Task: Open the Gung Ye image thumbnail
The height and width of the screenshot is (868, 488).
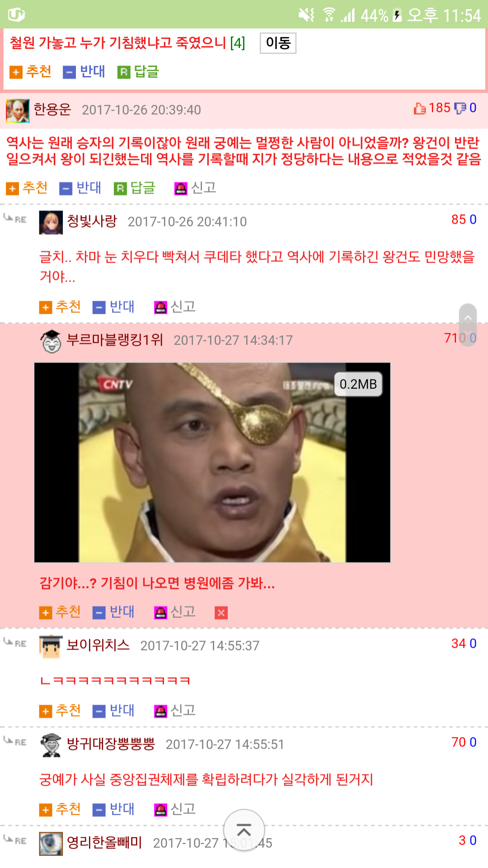Action: (212, 462)
